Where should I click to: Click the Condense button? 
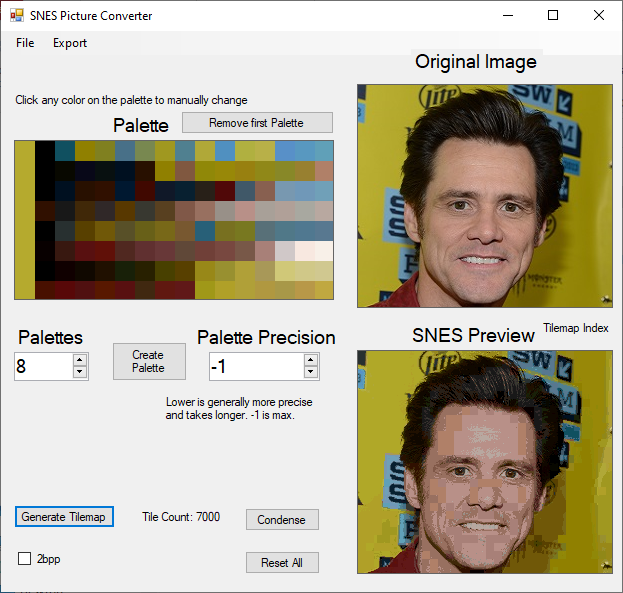coord(282,520)
